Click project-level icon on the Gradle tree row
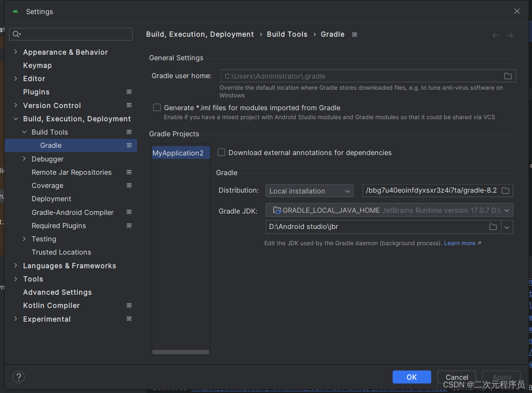This screenshot has height=393, width=532. 129,145
